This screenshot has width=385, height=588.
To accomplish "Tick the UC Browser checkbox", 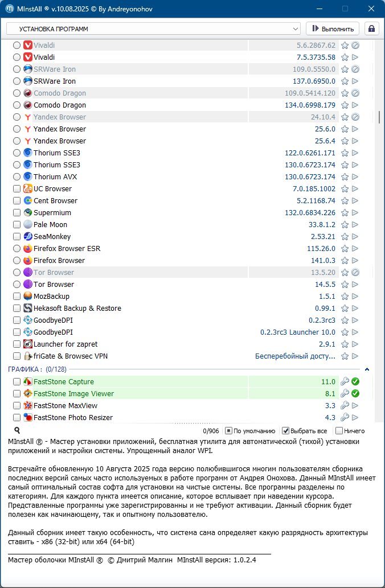I will coord(17,188).
